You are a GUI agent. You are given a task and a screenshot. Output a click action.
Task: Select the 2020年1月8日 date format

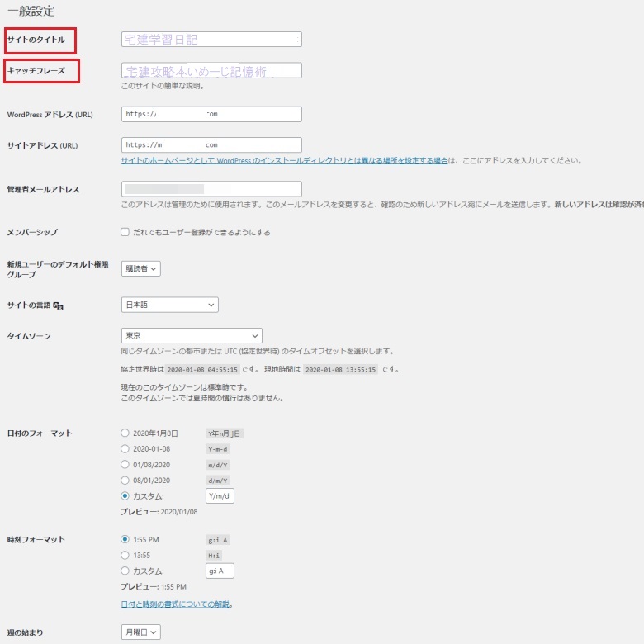125,433
